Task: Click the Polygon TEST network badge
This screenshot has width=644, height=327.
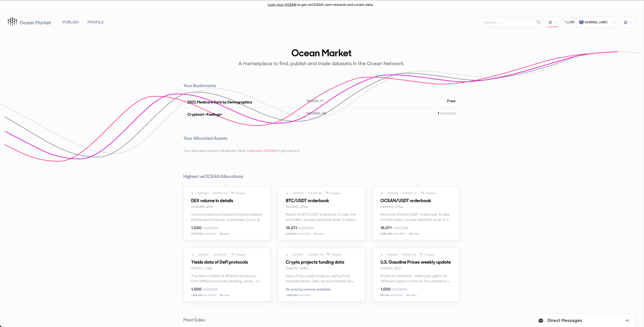Action: pos(569,22)
